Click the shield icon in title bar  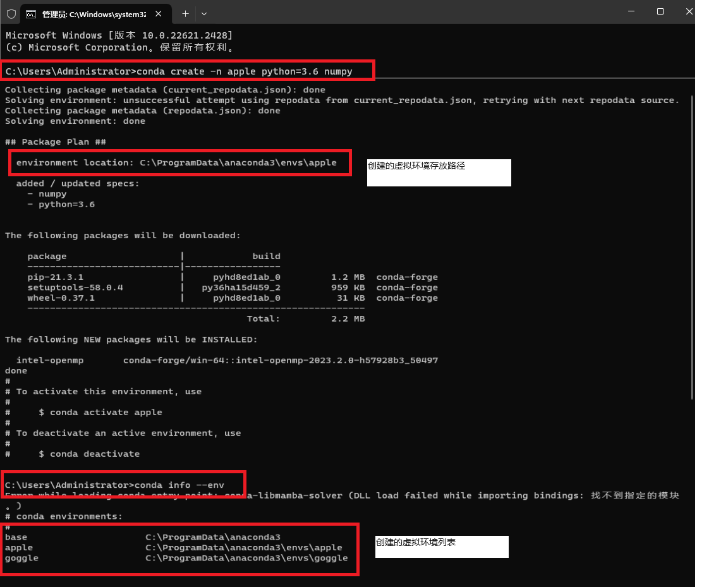click(x=11, y=14)
